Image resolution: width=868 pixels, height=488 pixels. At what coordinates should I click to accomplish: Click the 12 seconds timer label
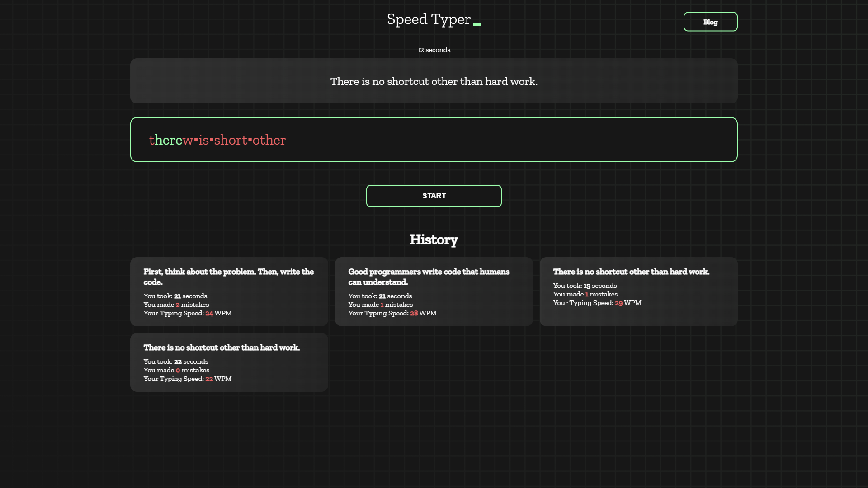pyautogui.click(x=434, y=50)
